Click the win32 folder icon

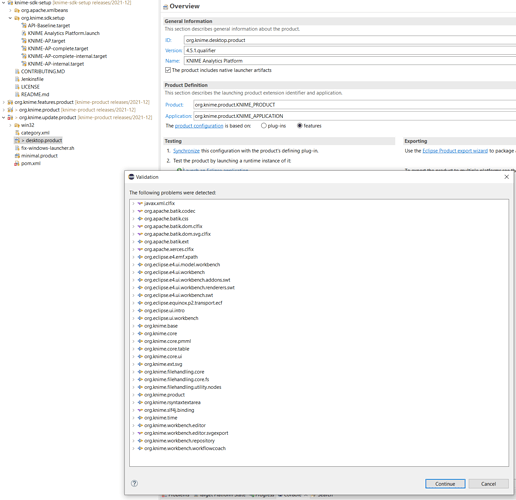(17, 125)
